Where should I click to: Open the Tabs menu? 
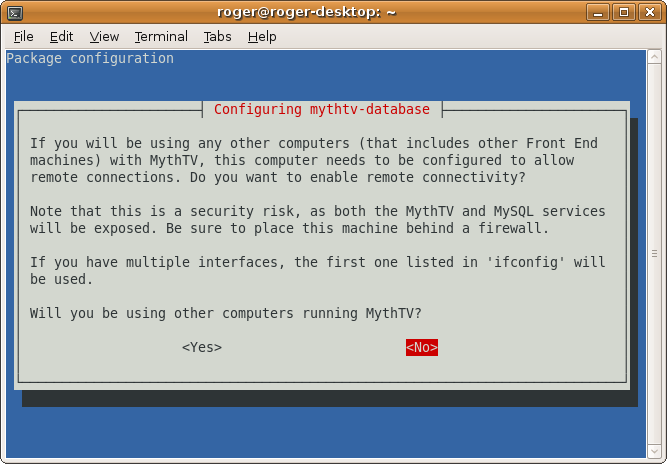[217, 37]
